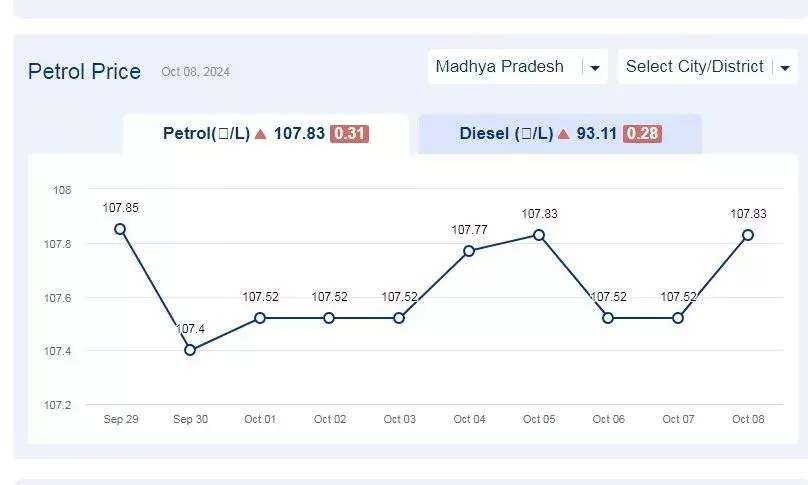
Task: Click the arrow beside Select City/District
Action: click(785, 68)
